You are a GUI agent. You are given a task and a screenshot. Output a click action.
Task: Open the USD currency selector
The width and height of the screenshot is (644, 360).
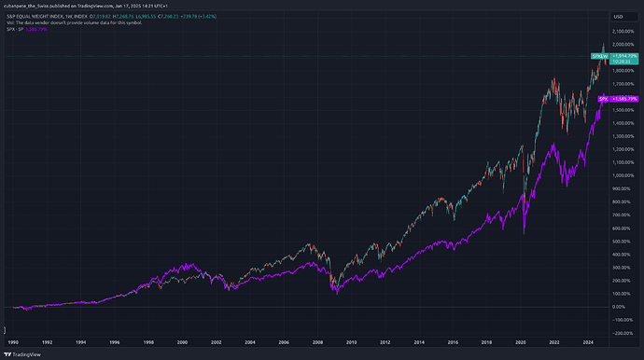pyautogui.click(x=623, y=17)
